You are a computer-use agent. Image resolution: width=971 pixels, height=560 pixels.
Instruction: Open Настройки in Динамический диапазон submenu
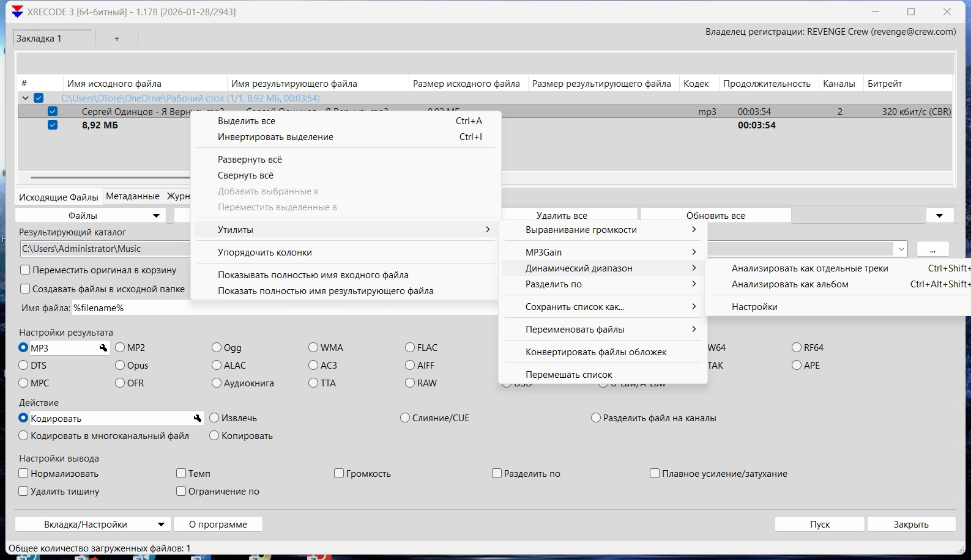click(839, 306)
